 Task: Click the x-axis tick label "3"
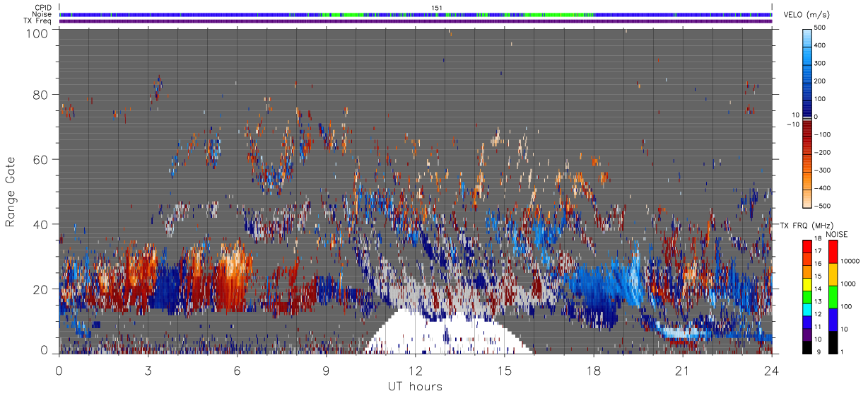148,371
